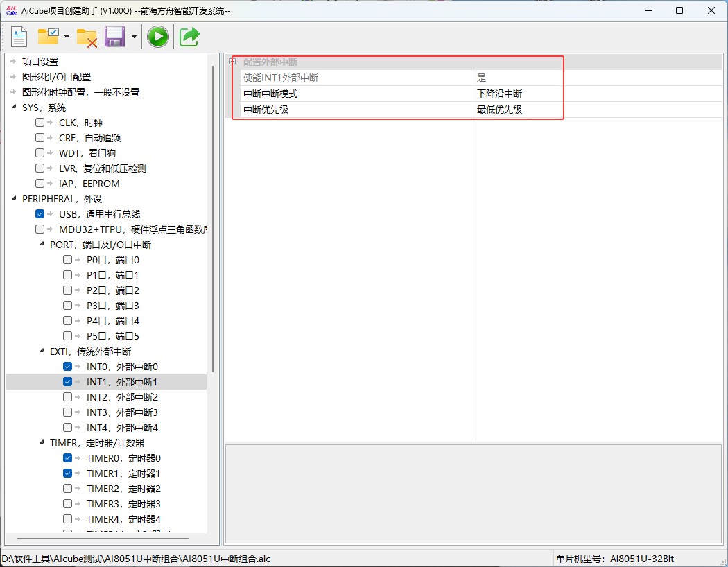Uncheck the INT1 外部中断1 checkbox
The width and height of the screenshot is (728, 567).
click(68, 382)
